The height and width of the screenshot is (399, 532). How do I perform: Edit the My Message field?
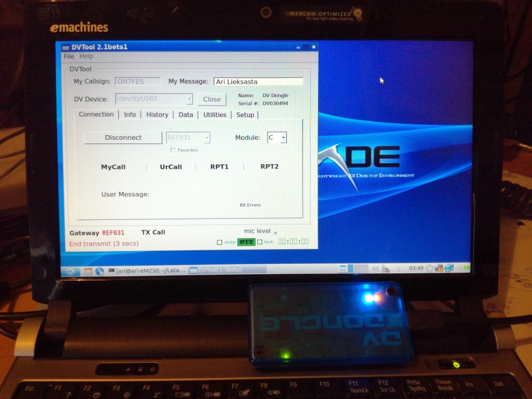tap(258, 81)
